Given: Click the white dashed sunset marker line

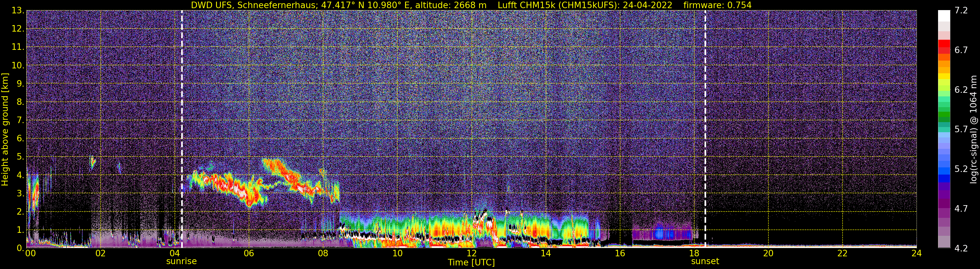Looking at the screenshot, I should (705, 129).
